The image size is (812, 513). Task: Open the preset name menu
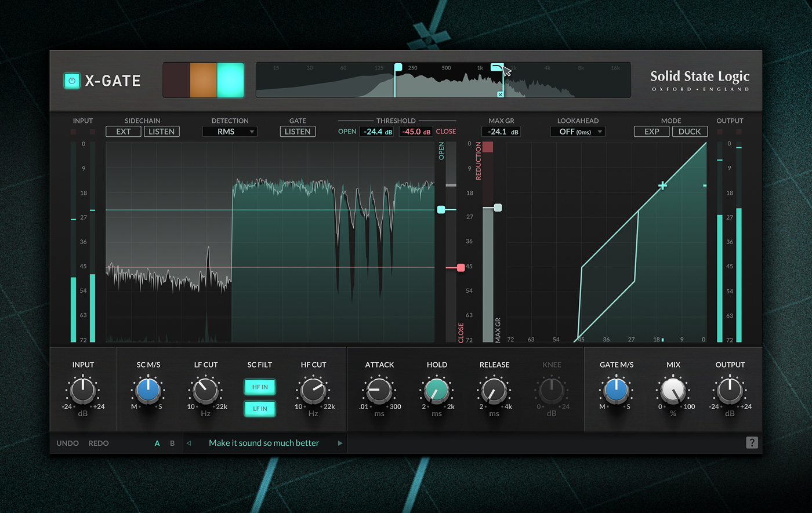264,443
